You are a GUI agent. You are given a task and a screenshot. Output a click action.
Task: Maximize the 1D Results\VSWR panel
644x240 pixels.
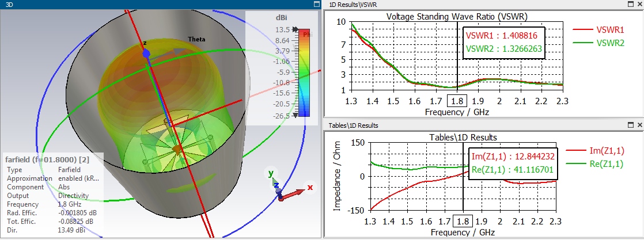631,4
